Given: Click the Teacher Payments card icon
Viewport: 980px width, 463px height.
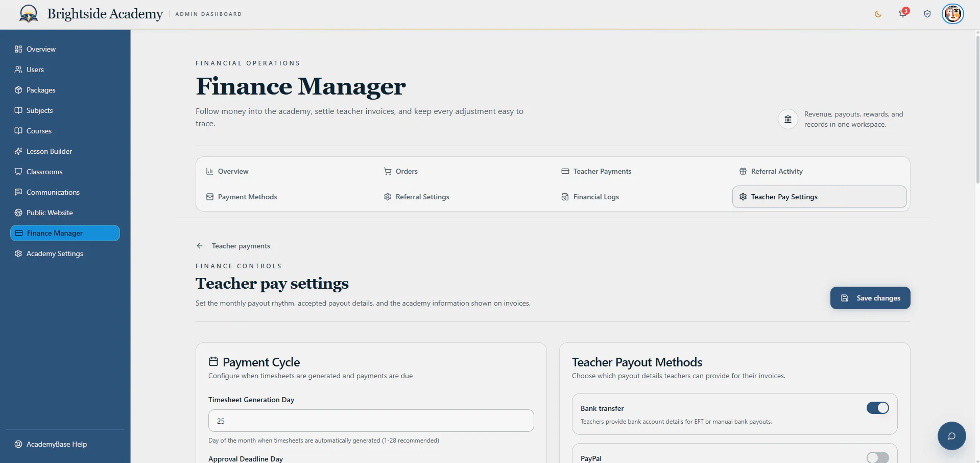Looking at the screenshot, I should point(565,171).
